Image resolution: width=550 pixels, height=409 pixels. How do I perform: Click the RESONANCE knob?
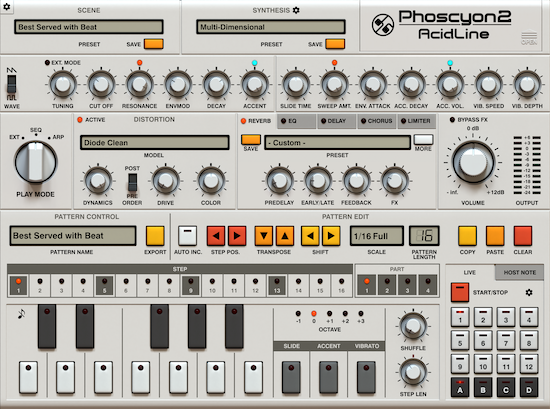point(140,84)
